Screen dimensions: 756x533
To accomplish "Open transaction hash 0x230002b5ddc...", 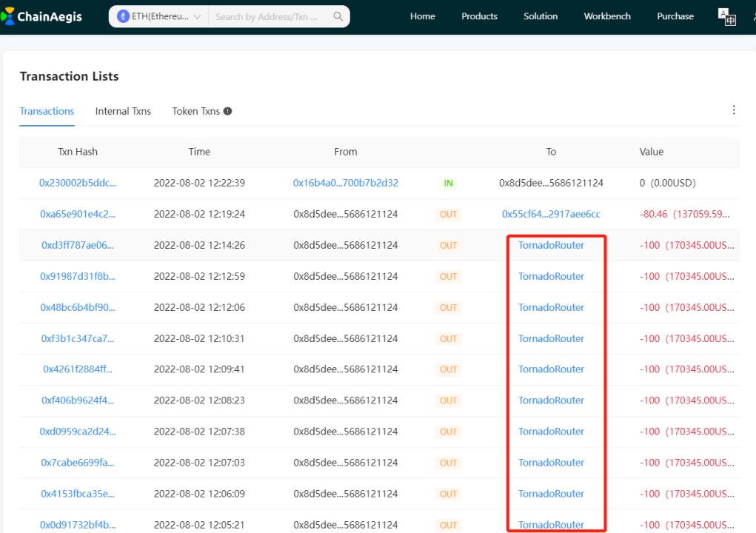I will [x=78, y=183].
